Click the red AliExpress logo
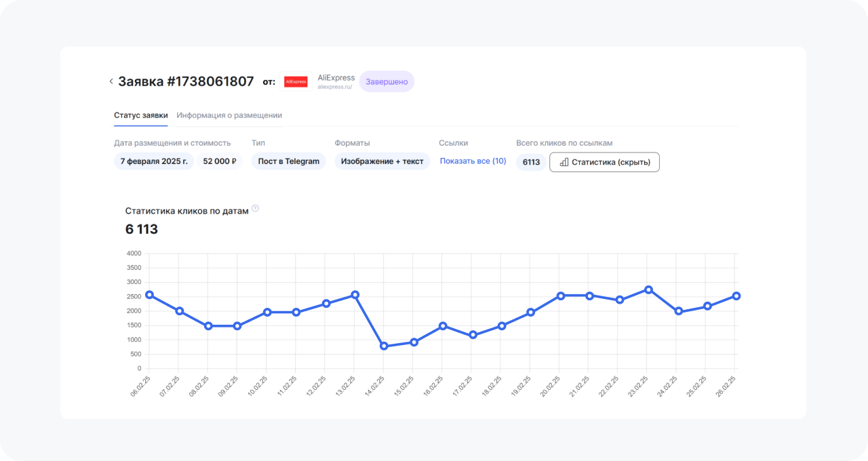The image size is (868, 461). pos(296,81)
